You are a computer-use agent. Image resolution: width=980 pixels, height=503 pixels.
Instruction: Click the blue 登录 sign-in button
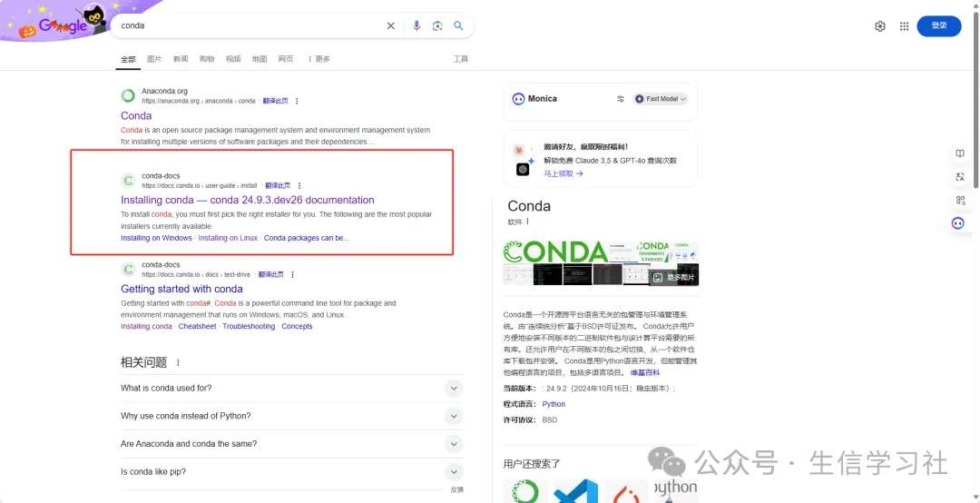coord(939,25)
